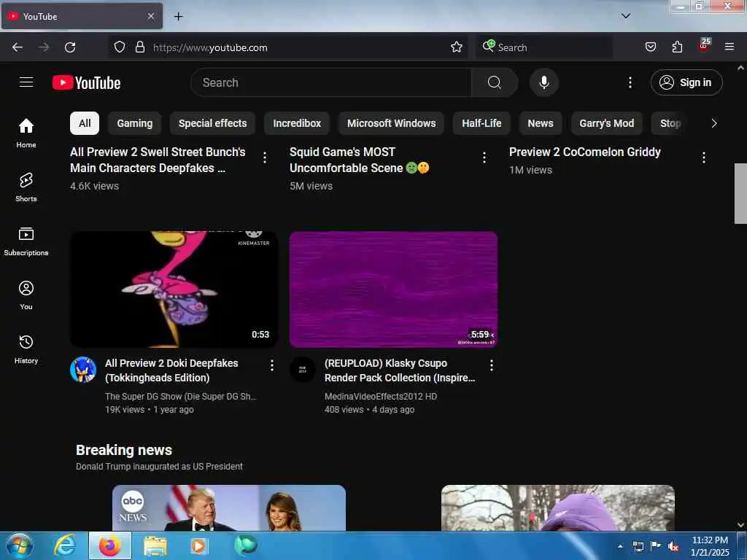The width and height of the screenshot is (747, 560).
Task: Select the Incredibox chip
Action: coord(297,123)
